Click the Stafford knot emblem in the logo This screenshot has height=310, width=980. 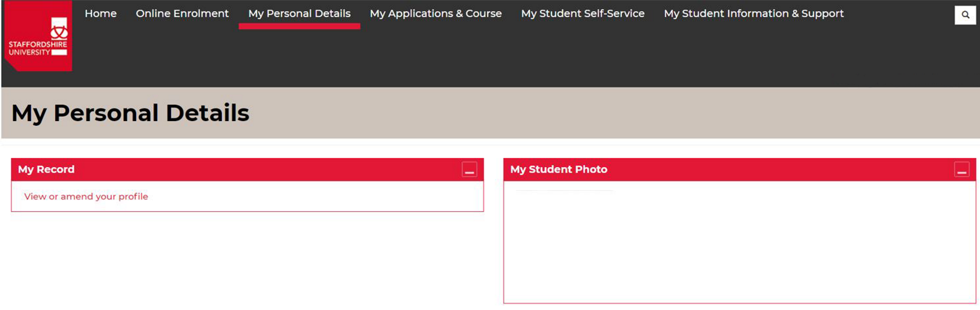coord(59,28)
